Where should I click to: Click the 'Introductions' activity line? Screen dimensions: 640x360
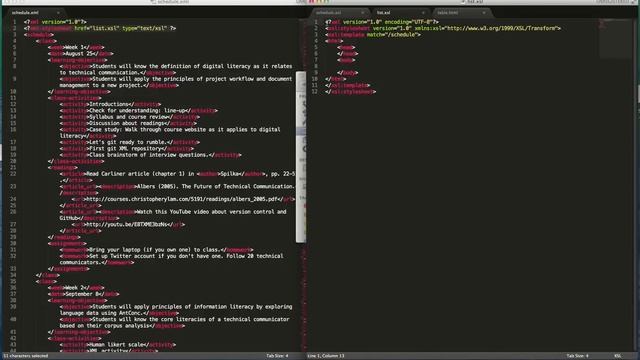(110, 104)
